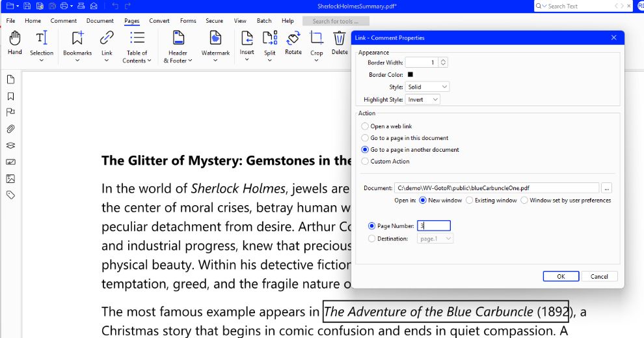The width and height of the screenshot is (644, 338).
Task: Select the Page Number radio button
Action: click(371, 226)
